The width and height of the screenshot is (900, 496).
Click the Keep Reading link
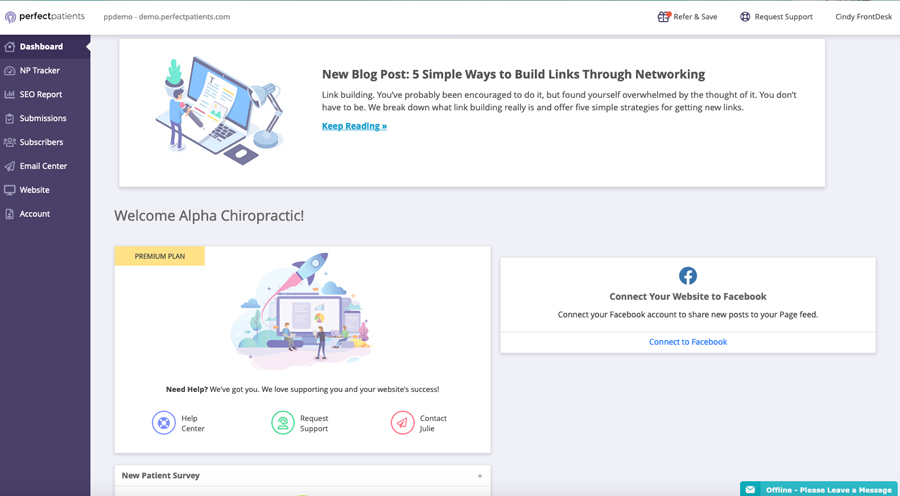pyautogui.click(x=354, y=126)
